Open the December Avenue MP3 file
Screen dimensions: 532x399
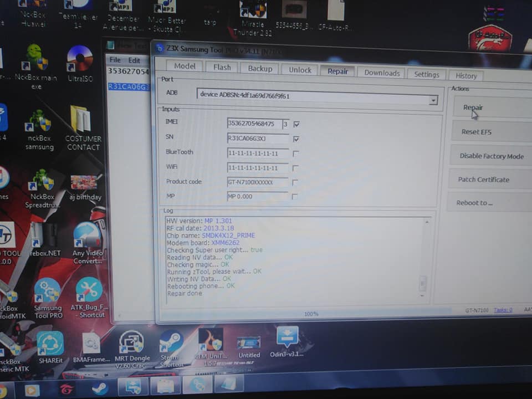[x=124, y=16]
